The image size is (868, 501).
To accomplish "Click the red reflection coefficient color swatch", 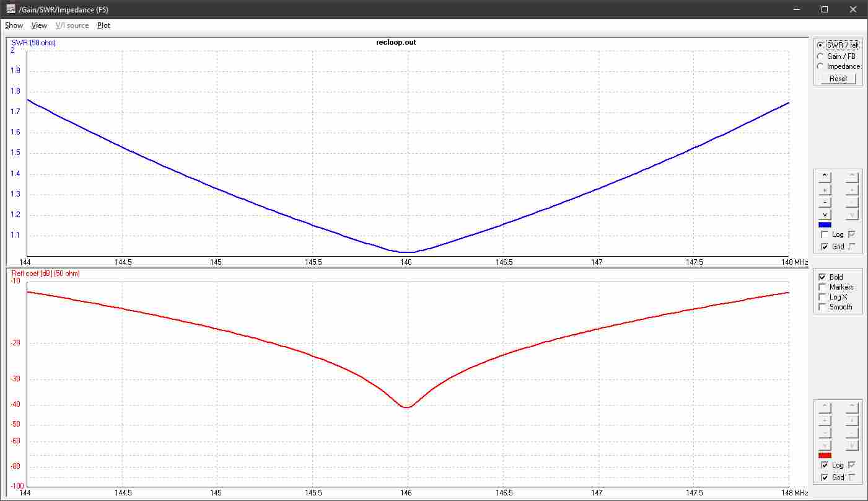I will coord(825,455).
